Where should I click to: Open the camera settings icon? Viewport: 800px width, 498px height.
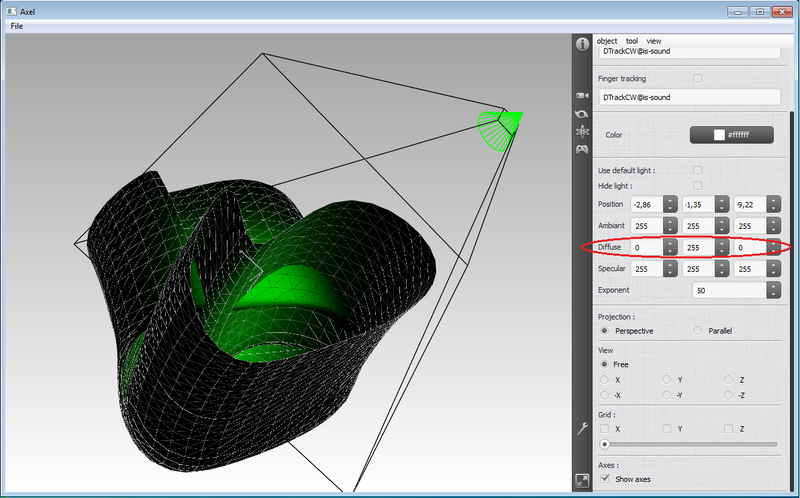point(582,95)
